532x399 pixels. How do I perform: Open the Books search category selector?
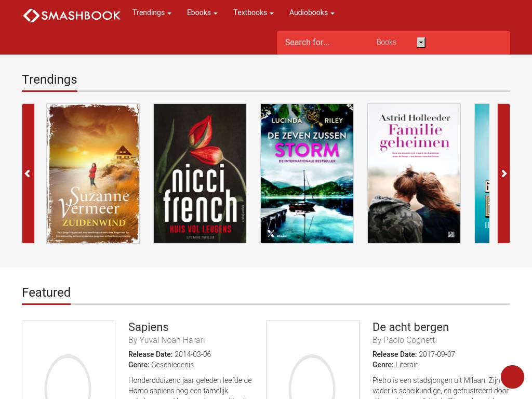click(x=400, y=43)
